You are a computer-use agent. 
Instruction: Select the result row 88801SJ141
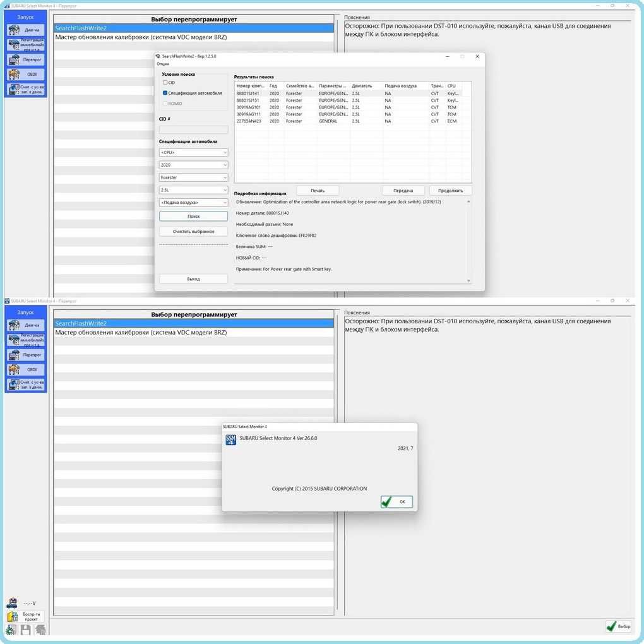[353, 93]
